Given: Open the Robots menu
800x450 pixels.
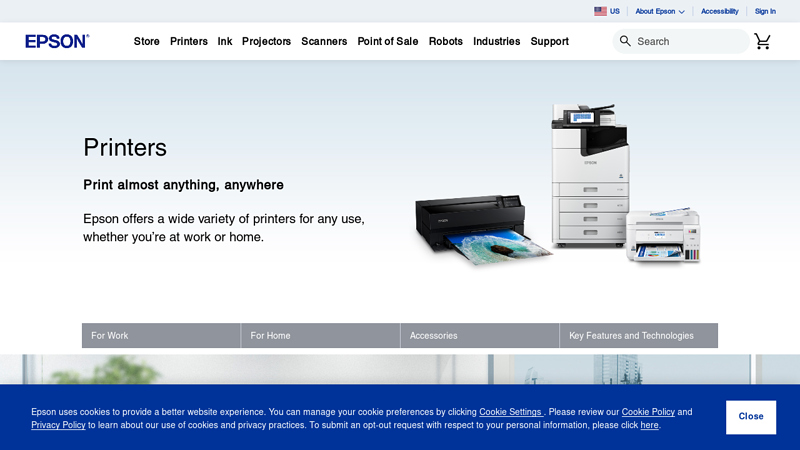Looking at the screenshot, I should pyautogui.click(x=445, y=41).
